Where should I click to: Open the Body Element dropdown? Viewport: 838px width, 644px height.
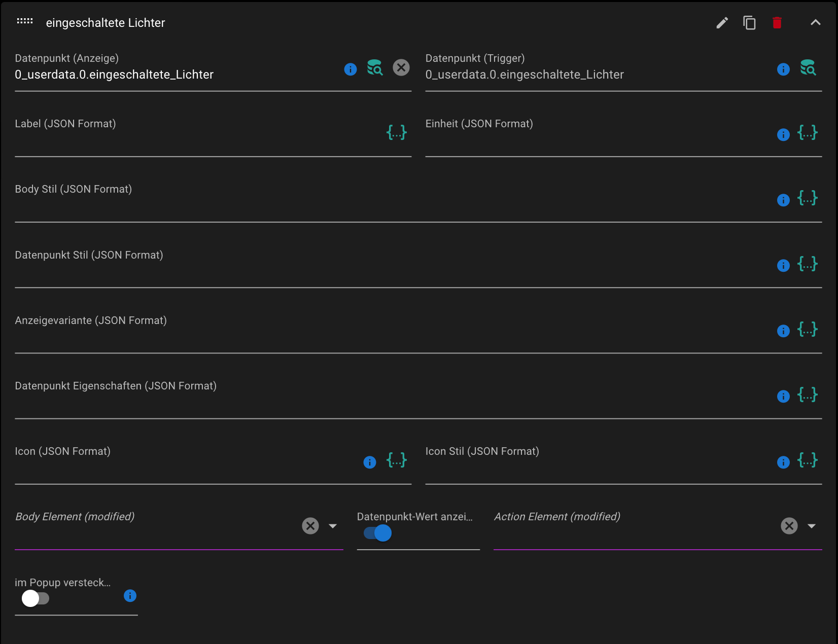pos(333,526)
